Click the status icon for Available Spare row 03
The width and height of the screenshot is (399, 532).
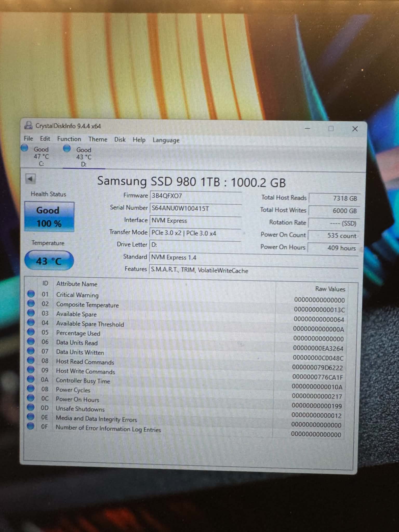[31, 313]
